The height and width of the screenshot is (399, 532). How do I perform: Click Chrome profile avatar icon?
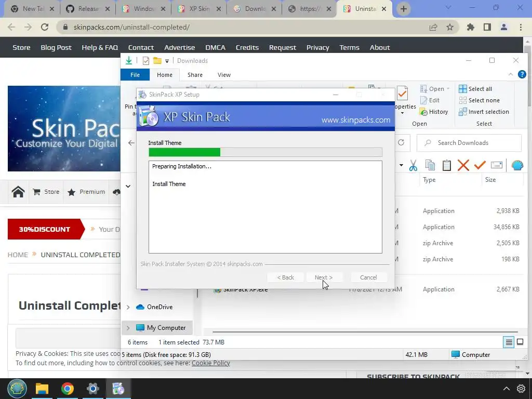(x=504, y=27)
